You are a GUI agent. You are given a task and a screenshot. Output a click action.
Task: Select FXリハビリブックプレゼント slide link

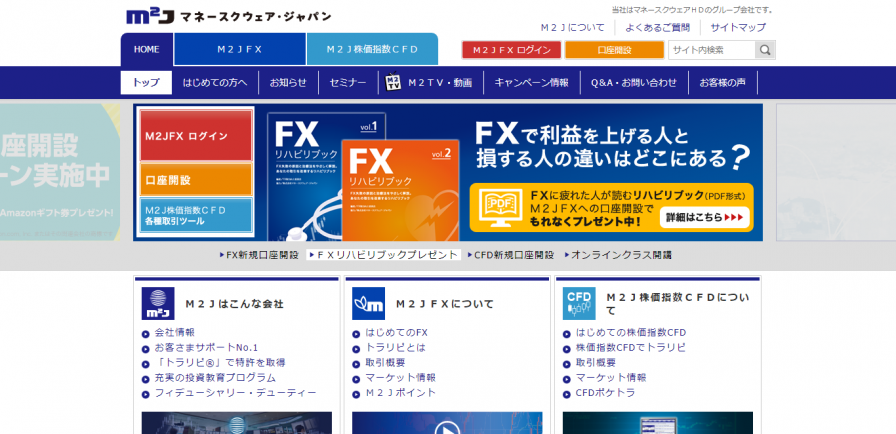383,255
